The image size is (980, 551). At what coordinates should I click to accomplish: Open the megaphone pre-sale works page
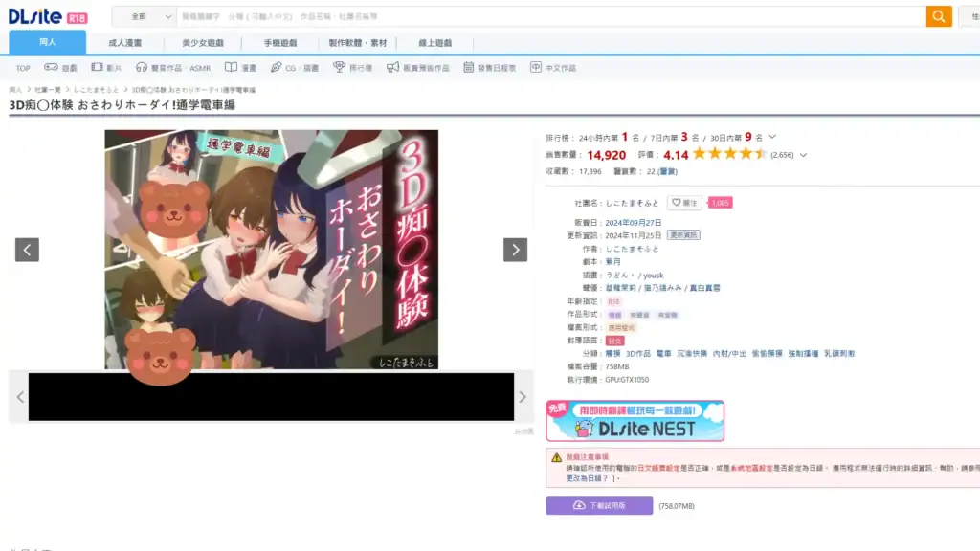click(x=417, y=68)
